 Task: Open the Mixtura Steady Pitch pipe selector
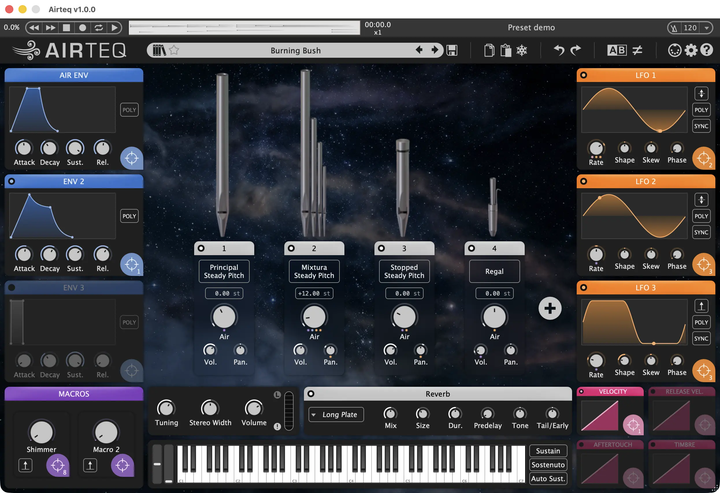(x=314, y=271)
